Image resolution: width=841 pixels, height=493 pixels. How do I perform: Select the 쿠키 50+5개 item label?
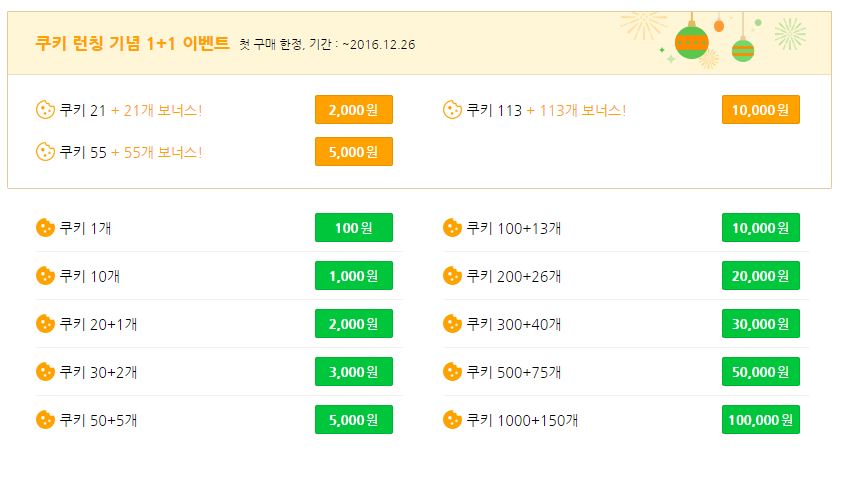(98, 420)
